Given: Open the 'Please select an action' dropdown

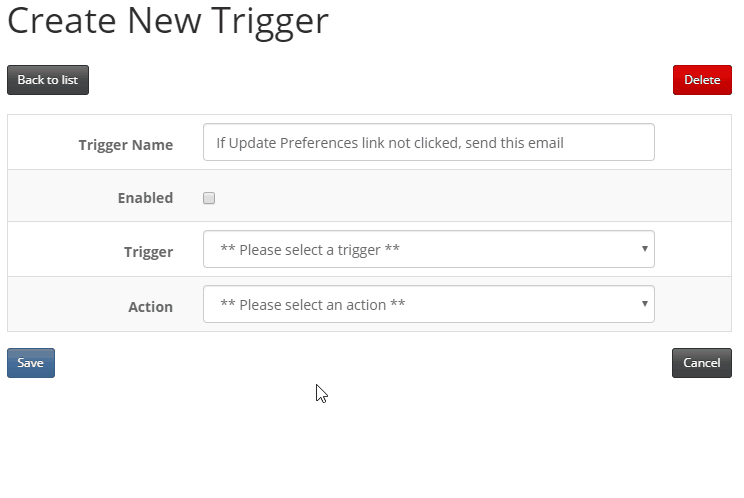Looking at the screenshot, I should (x=429, y=304).
